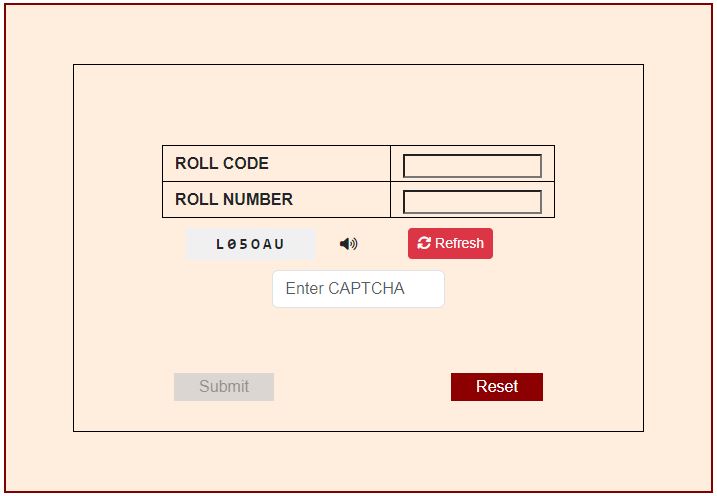Click the L05OAU CAPTCHA image
Image resolution: width=717 pixels, height=496 pixels.
pos(250,244)
